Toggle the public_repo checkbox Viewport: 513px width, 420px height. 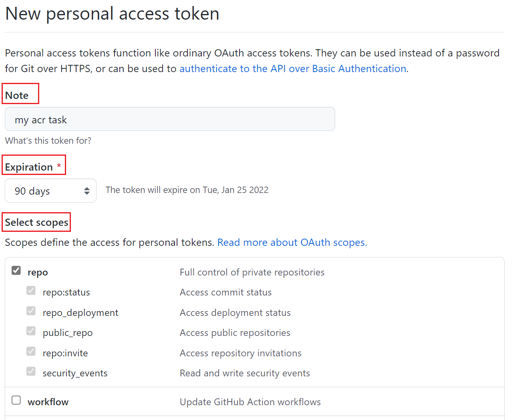click(x=31, y=331)
